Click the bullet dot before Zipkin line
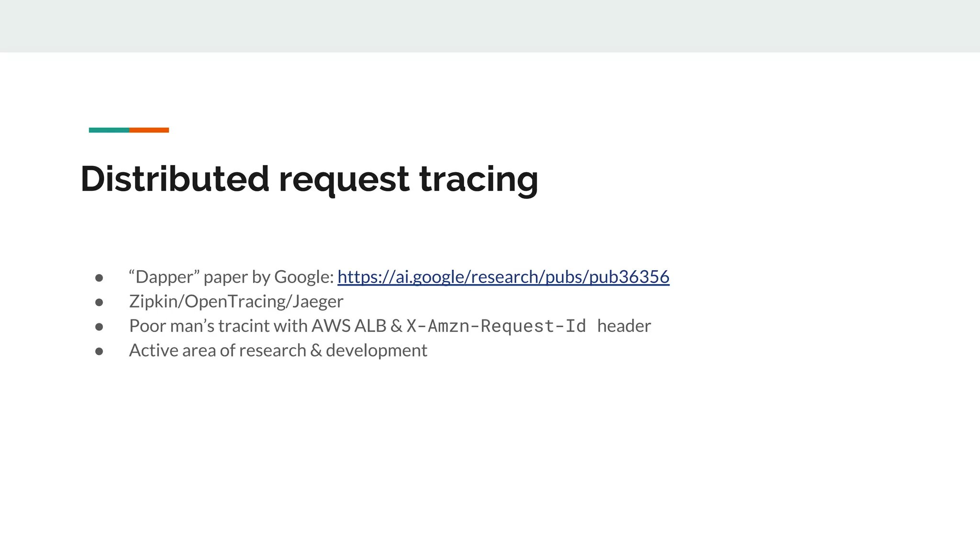This screenshot has width=980, height=551. tap(99, 302)
